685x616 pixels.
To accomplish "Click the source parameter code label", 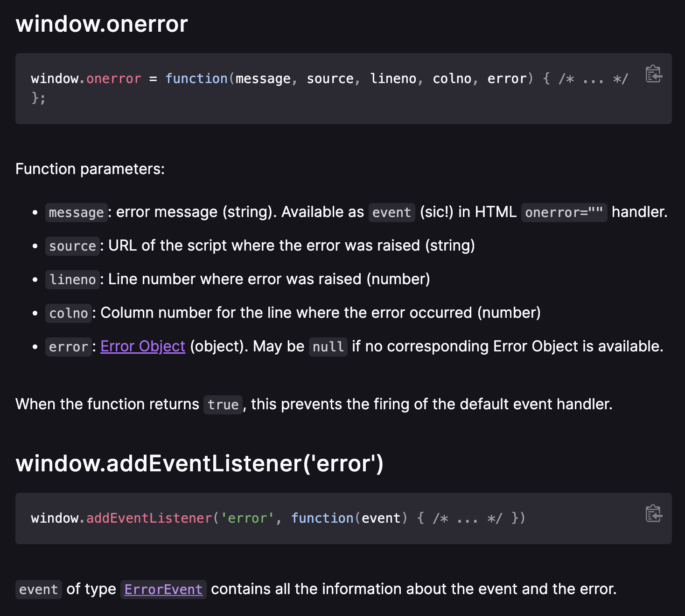I will click(72, 246).
